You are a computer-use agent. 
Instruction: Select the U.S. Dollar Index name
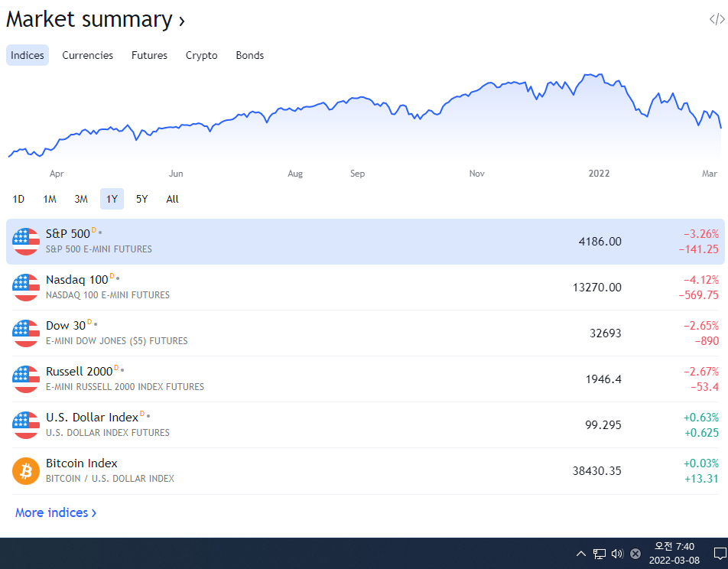tap(92, 418)
